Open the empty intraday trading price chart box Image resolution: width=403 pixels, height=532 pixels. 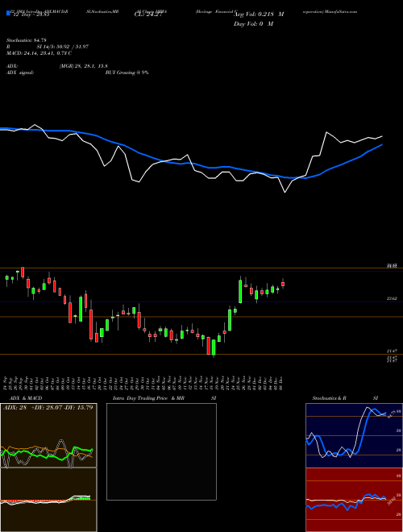[x=161, y=451]
